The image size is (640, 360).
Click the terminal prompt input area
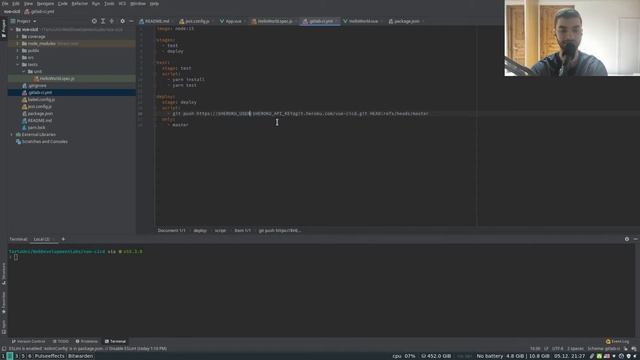(x=16, y=257)
